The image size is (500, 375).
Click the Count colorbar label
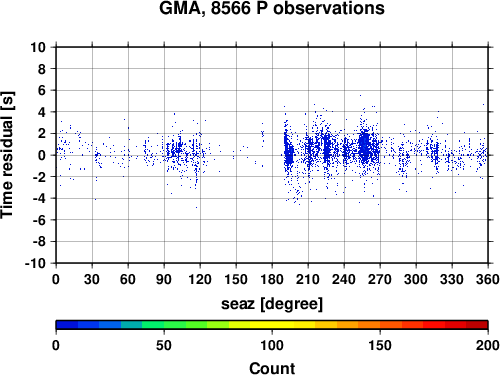pos(272,368)
